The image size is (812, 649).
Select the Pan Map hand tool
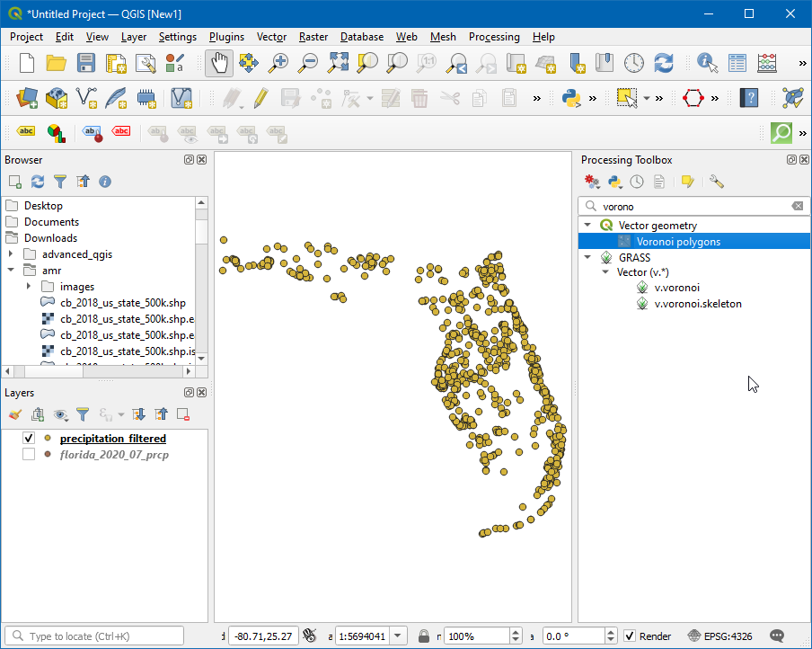pos(219,63)
